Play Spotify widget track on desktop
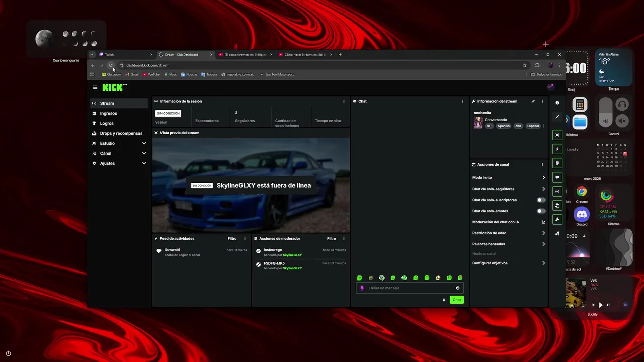The image size is (644, 362). tap(600, 305)
